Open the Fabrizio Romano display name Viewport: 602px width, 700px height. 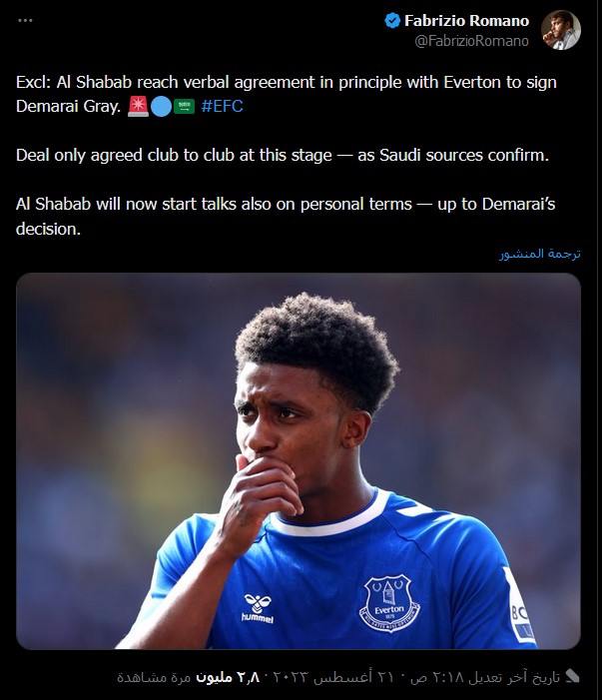coord(466,21)
